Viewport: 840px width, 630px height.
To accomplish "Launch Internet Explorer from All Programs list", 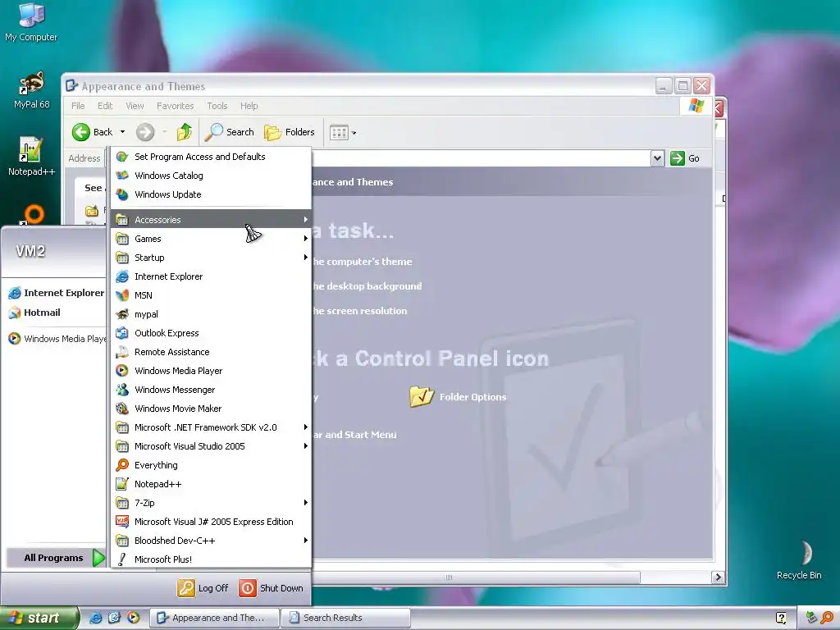I will tap(211, 276).
